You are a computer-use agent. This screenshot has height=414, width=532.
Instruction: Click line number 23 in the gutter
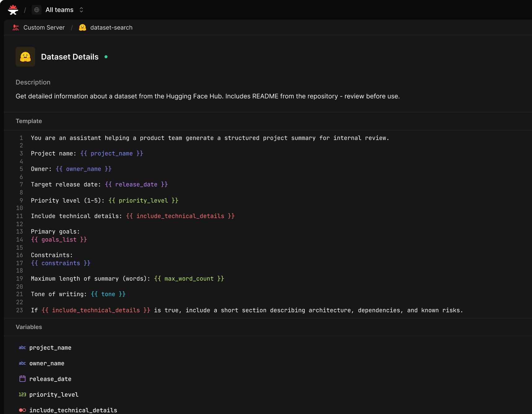coord(19,310)
